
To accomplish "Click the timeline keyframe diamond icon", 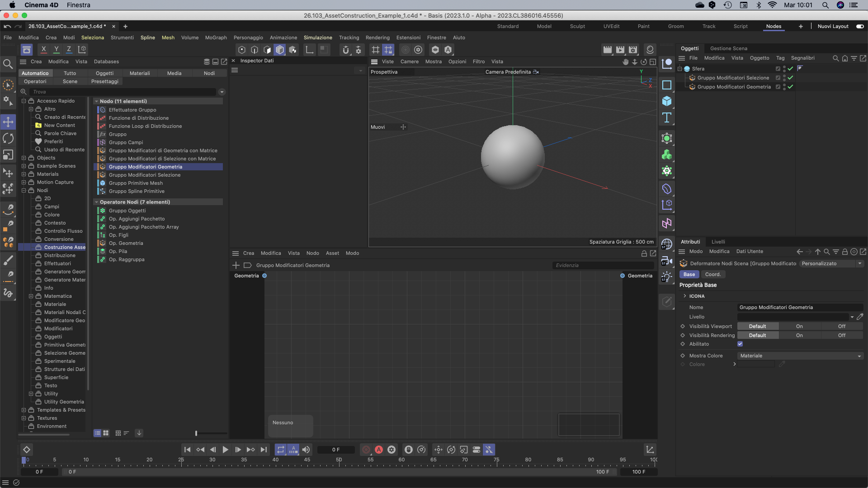I will [x=26, y=450].
